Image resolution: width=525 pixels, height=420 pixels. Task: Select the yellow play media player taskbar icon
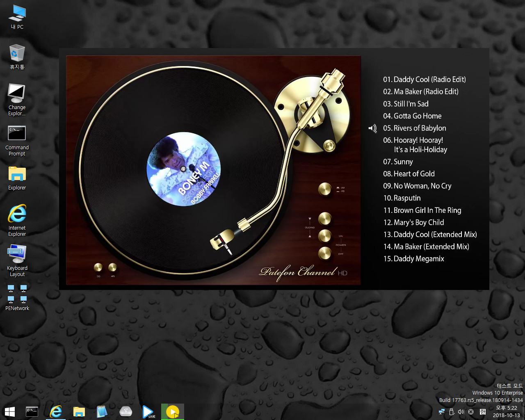pos(173,411)
